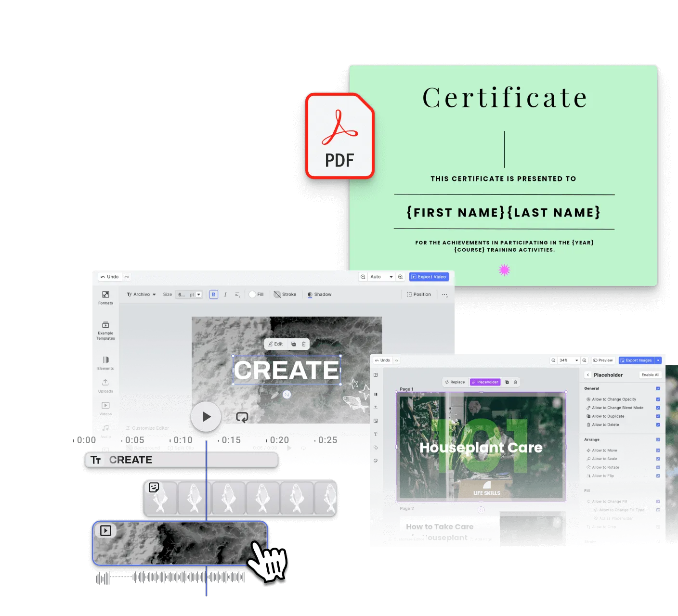Screen dimensions: 678x616
Task: Select the CREATE text on the canvas
Action: tap(287, 370)
